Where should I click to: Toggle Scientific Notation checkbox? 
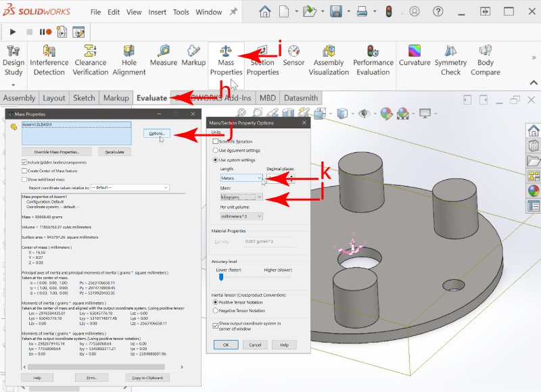pos(216,141)
